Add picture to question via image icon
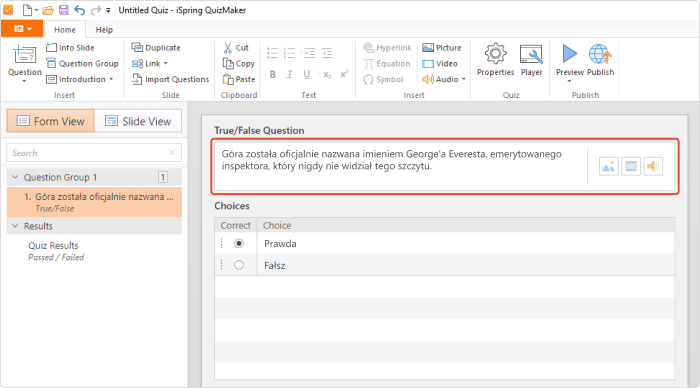 tap(608, 167)
